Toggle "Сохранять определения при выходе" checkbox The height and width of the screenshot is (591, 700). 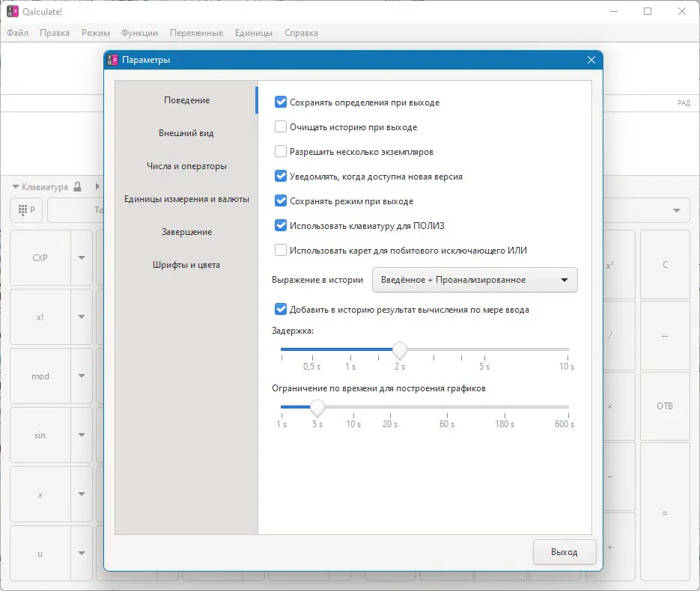pos(280,102)
